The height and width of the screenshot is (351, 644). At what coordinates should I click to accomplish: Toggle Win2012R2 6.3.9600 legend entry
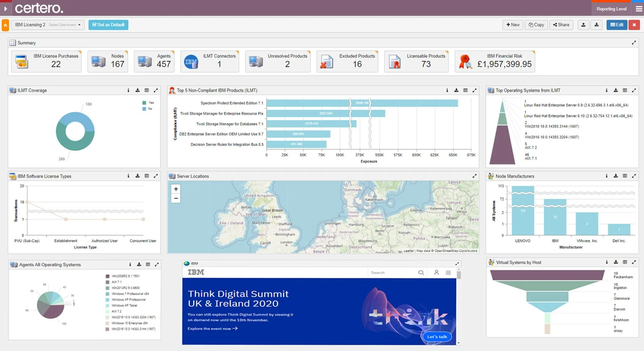point(122,288)
